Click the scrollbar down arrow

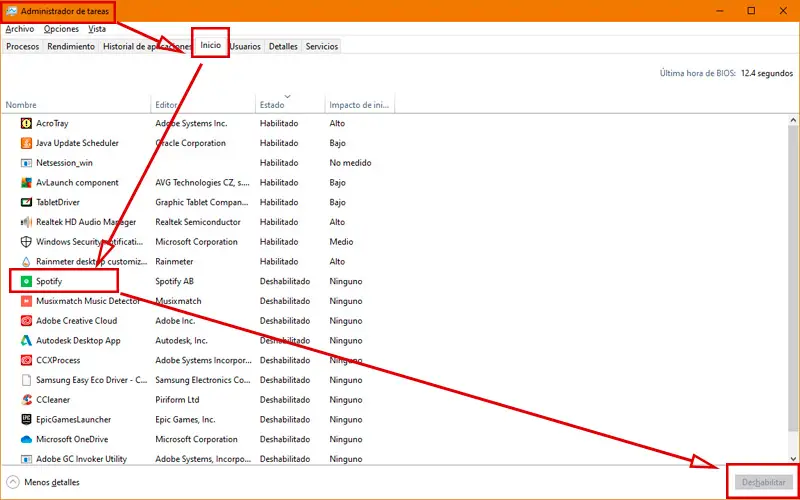793,459
